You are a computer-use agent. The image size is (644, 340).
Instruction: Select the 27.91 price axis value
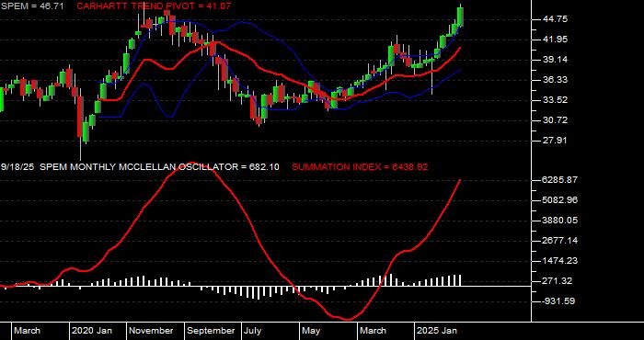coord(554,141)
